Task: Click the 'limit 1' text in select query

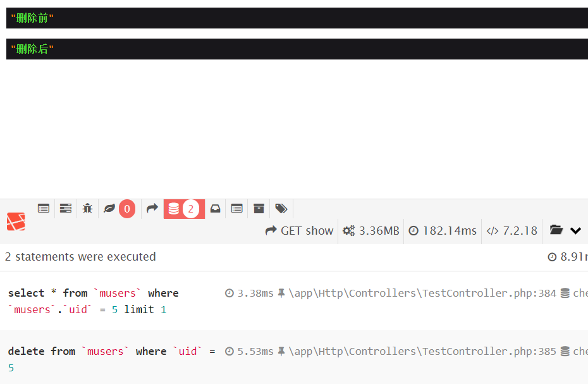Action: (x=145, y=310)
